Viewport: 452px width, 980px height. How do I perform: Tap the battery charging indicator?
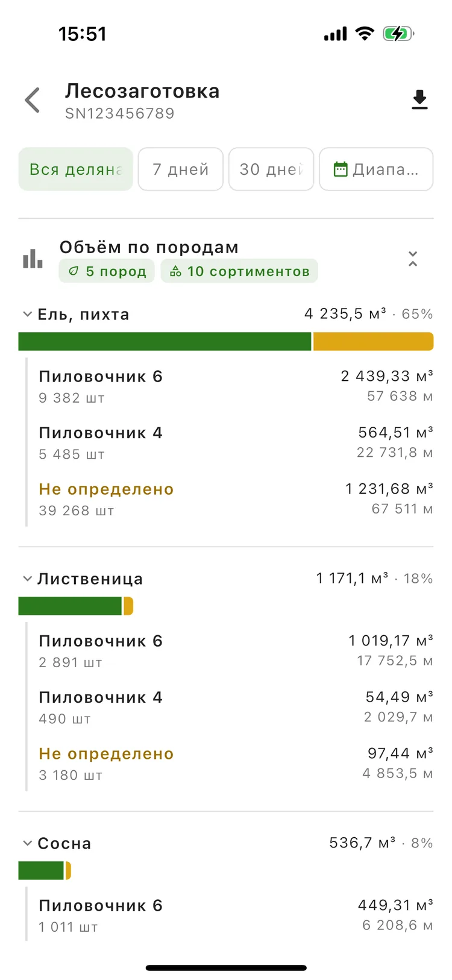[398, 34]
